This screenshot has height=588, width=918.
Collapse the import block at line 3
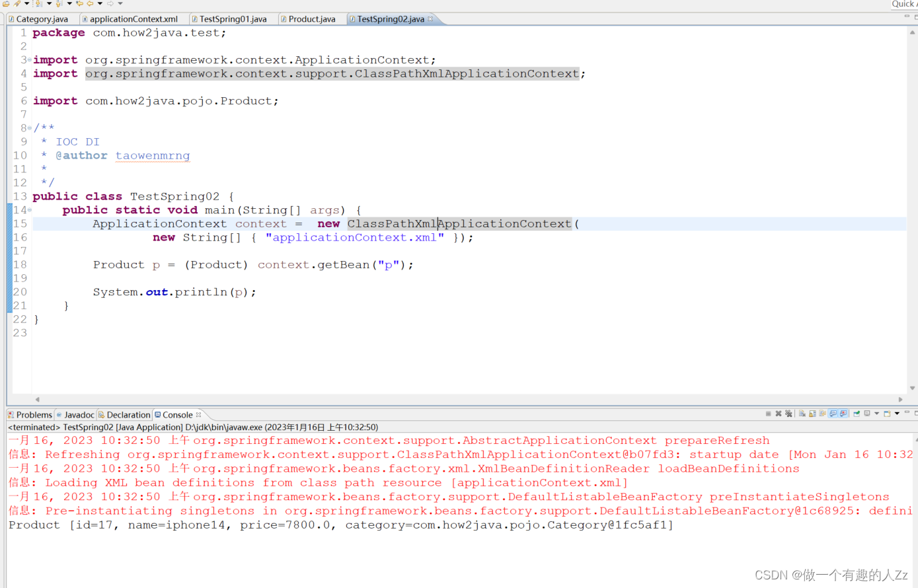pos(30,60)
